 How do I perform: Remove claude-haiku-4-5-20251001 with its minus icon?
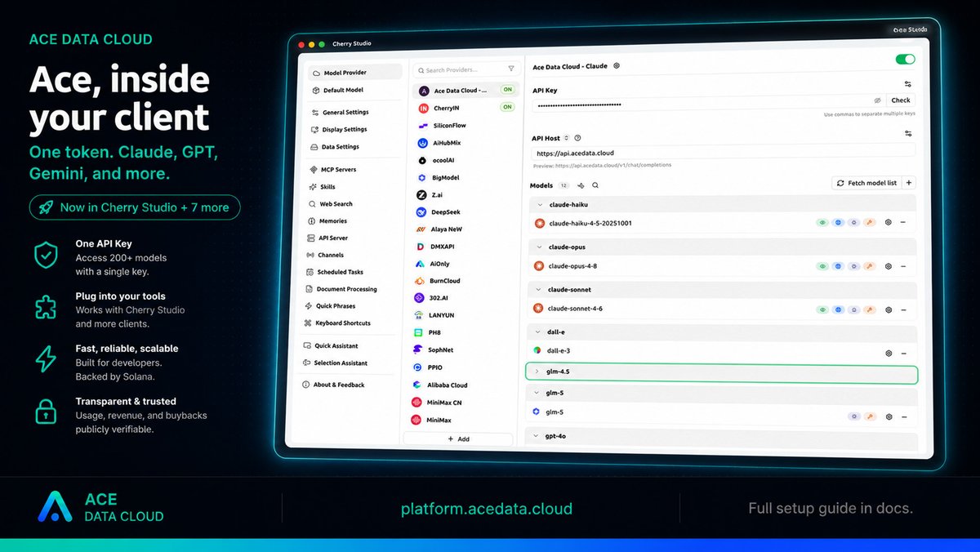pos(903,223)
